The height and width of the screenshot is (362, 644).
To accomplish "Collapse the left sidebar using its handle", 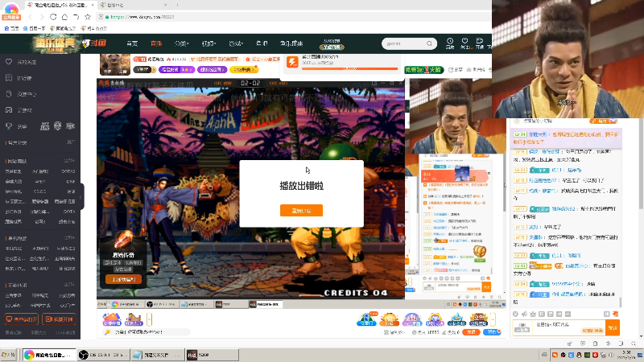I will coord(81,196).
